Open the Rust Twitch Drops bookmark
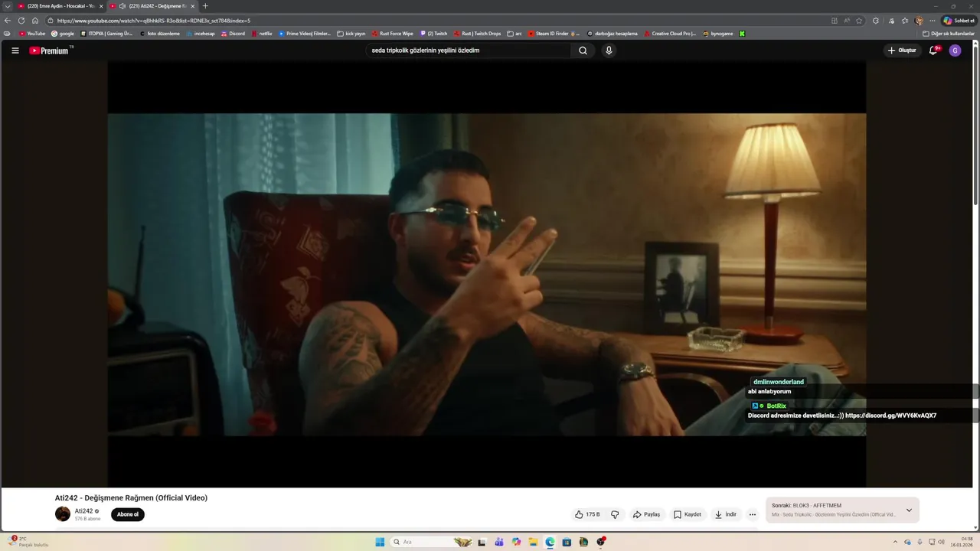 (x=477, y=34)
